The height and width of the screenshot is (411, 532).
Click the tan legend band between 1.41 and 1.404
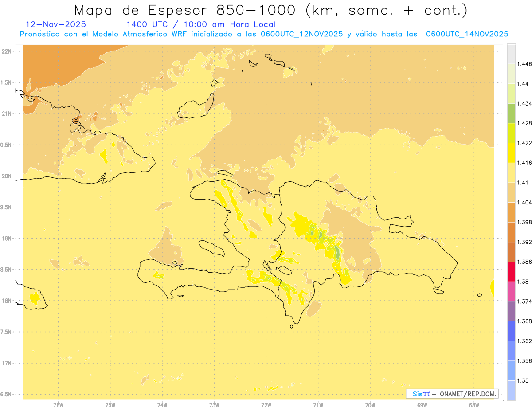pyautogui.click(x=511, y=192)
